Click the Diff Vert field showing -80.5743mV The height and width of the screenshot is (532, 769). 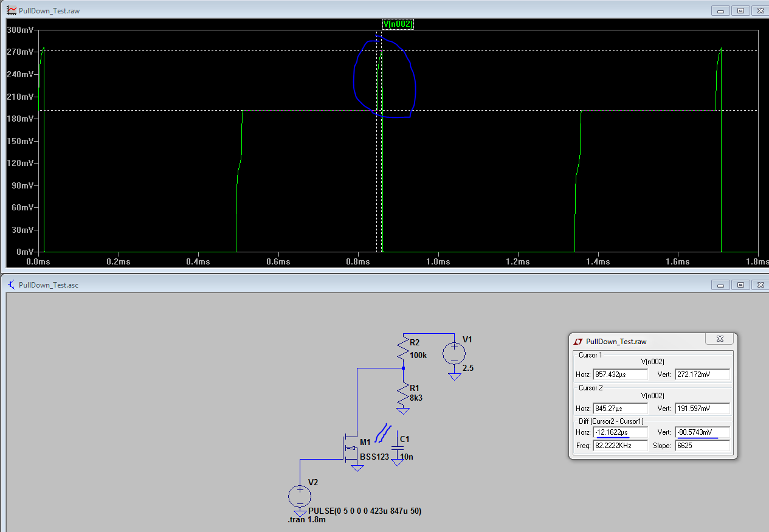tap(702, 432)
